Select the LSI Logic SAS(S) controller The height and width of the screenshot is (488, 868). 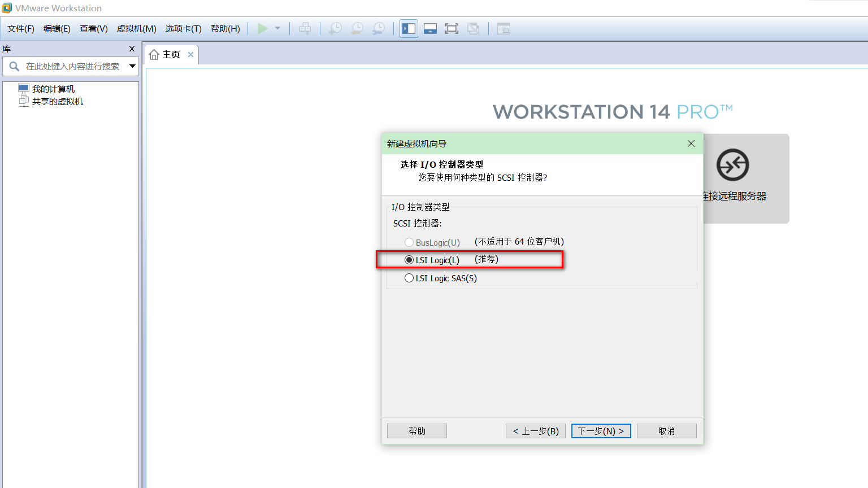[409, 277]
